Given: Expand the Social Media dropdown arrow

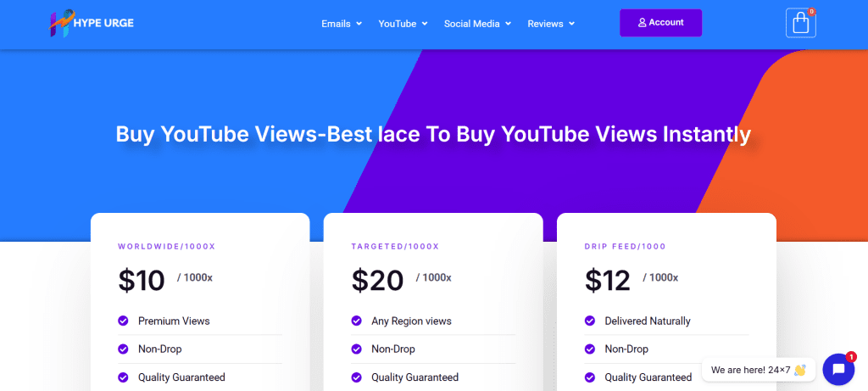Looking at the screenshot, I should 508,24.
